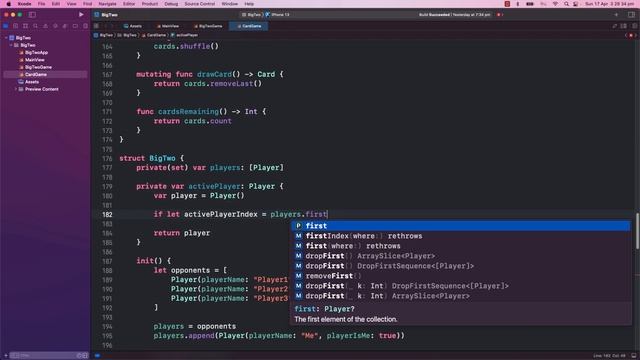Toggle the inspectors panel at top right
The image size is (640, 360).
(x=631, y=15)
